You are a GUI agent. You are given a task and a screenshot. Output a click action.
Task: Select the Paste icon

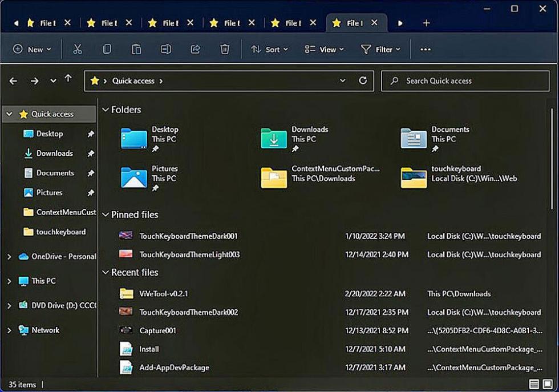click(136, 49)
